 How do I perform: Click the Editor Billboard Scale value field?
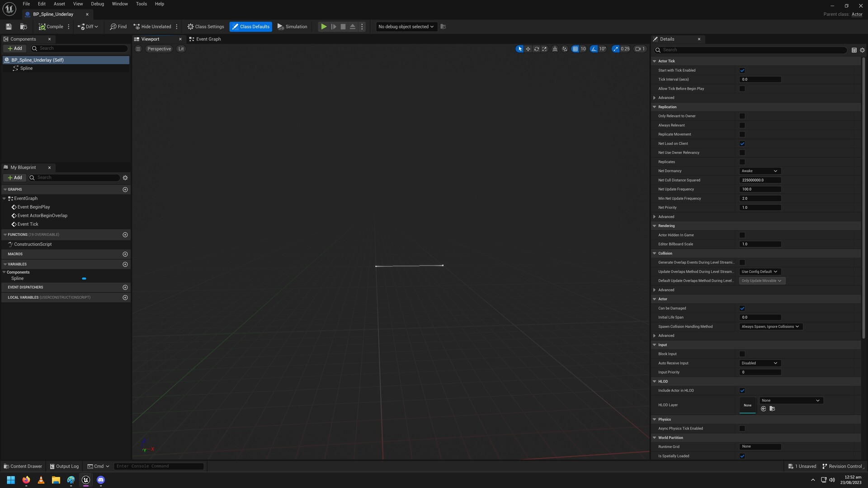760,244
